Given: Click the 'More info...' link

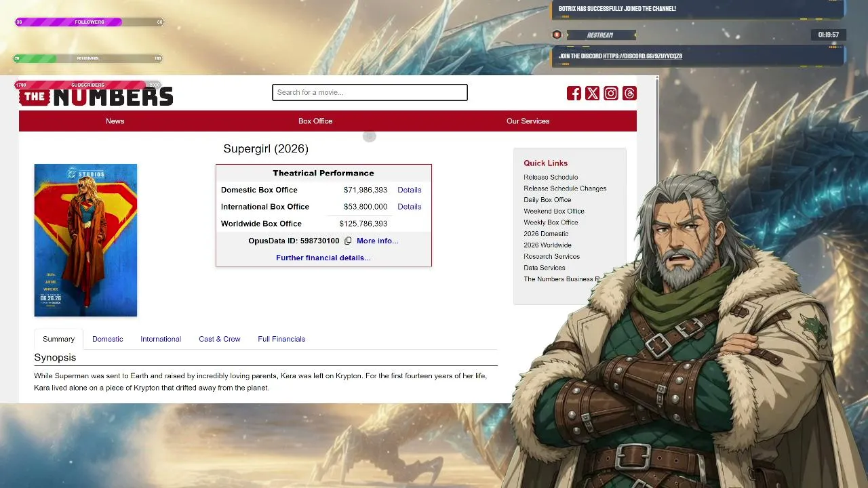Looking at the screenshot, I should point(377,241).
